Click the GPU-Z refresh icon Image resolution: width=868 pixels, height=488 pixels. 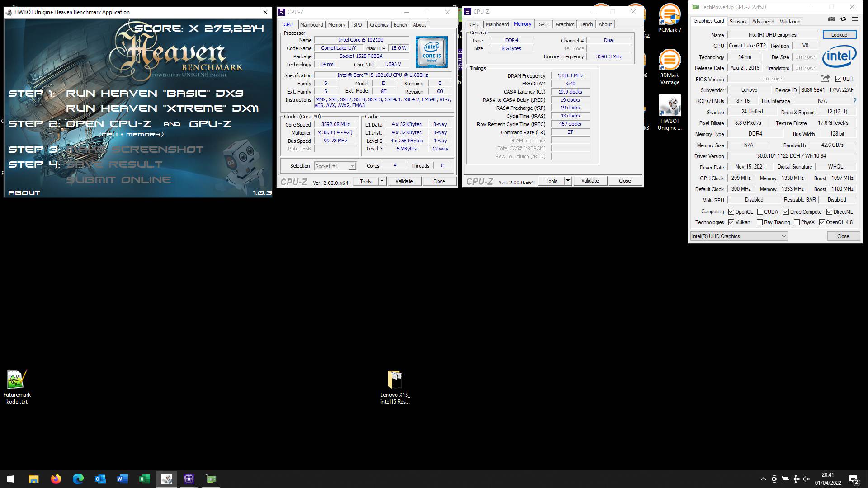pyautogui.click(x=843, y=19)
